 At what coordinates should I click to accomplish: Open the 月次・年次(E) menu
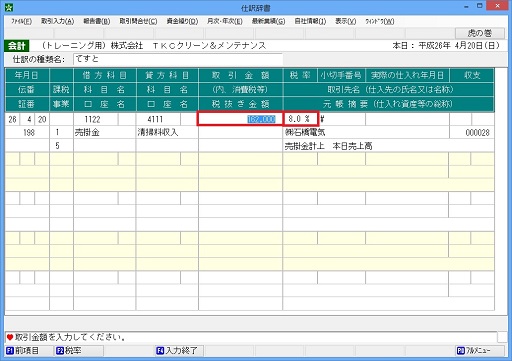click(225, 21)
